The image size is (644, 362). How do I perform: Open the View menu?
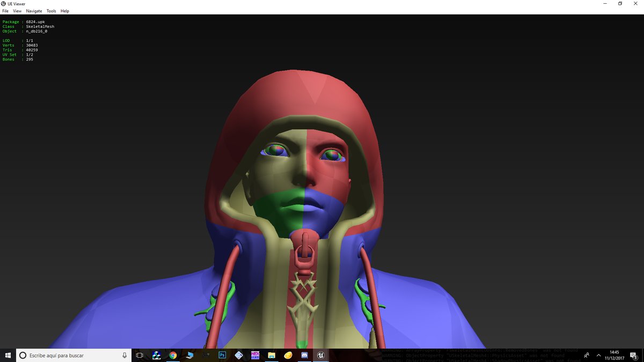click(17, 11)
